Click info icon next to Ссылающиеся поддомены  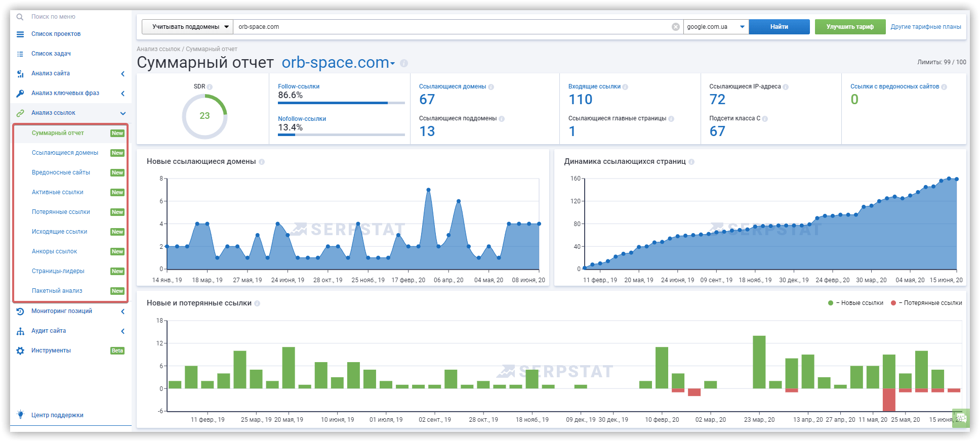click(502, 119)
